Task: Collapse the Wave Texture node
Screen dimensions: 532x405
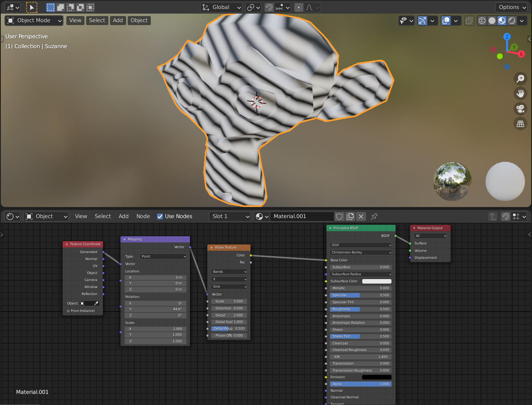Action: coord(211,248)
